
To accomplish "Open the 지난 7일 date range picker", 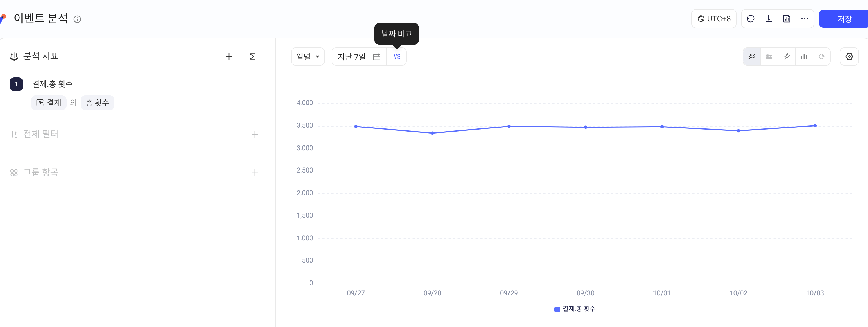I will [359, 57].
